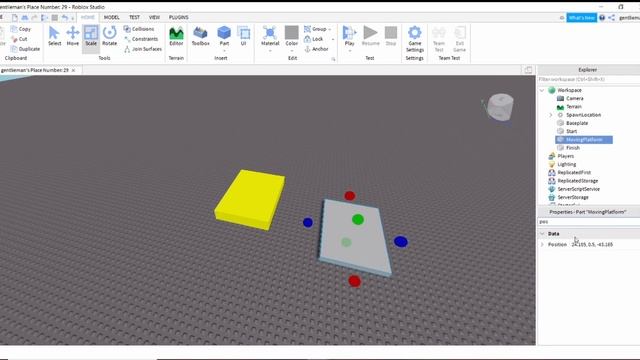Click the Resume button
This screenshot has height=360, width=640.
pos(371,36)
